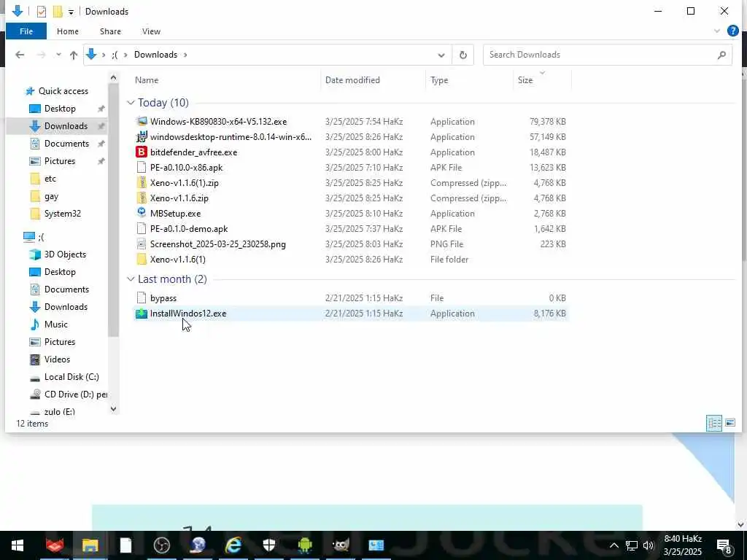Select the bitdefender_avfree.exe icon
This screenshot has width=747, height=560.
coord(142,152)
